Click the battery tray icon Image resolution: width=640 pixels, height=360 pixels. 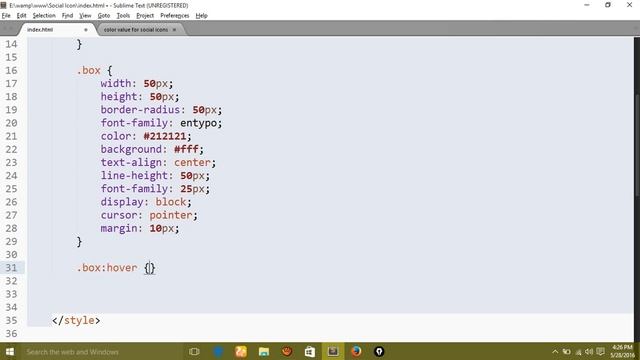click(567, 351)
